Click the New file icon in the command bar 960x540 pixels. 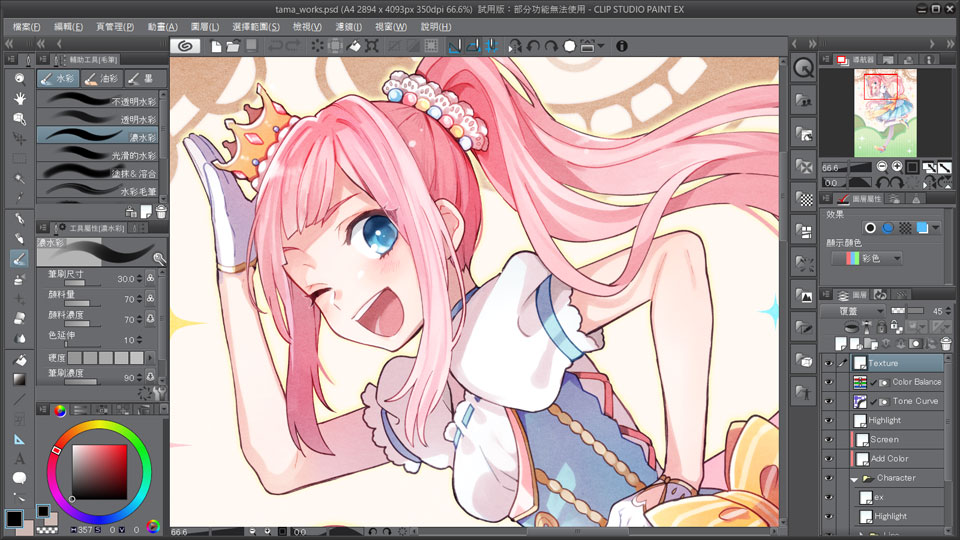tap(216, 46)
